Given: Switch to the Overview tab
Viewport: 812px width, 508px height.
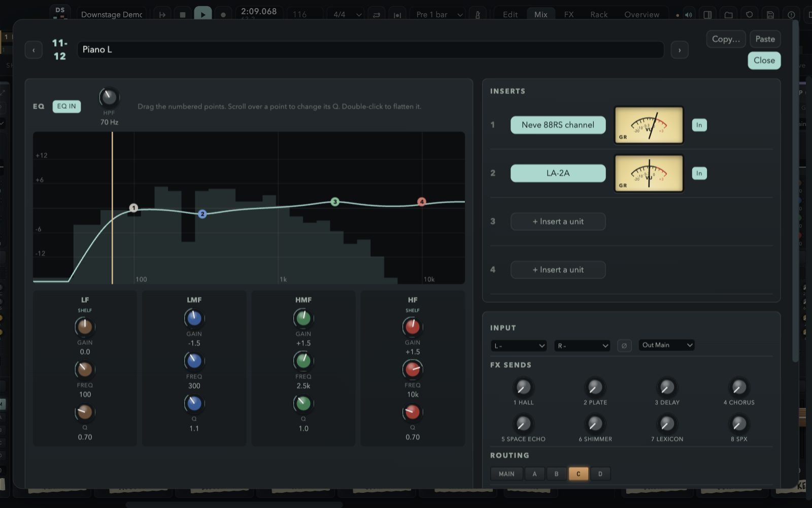Looking at the screenshot, I should (642, 15).
